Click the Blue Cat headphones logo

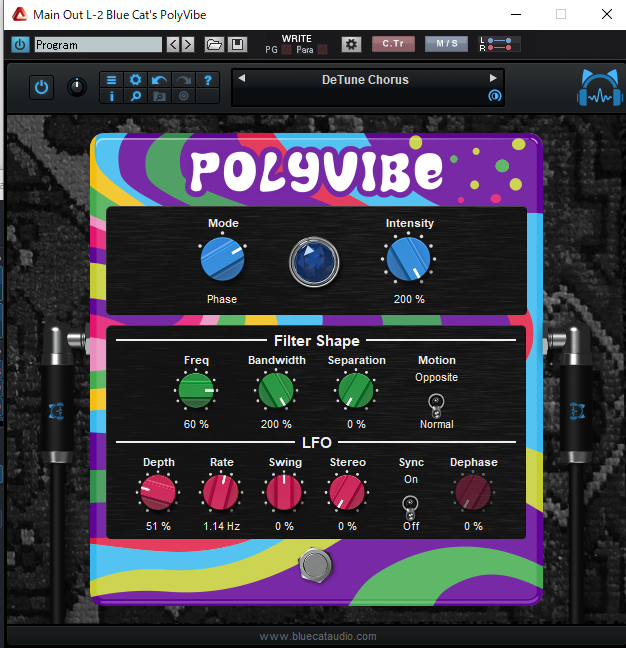(x=600, y=88)
